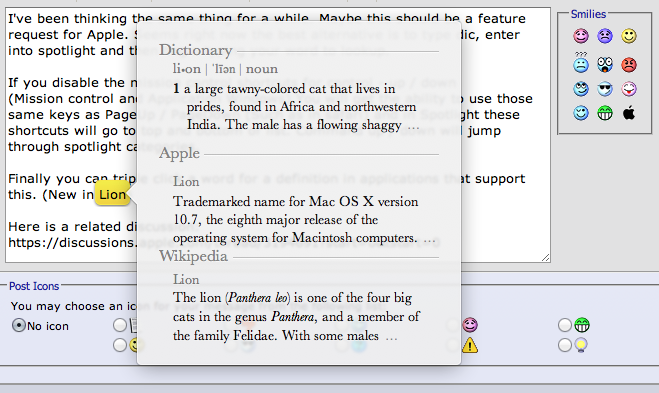The width and height of the screenshot is (659, 393).
Task: Insert the shocked wide-eyed smiley
Action: 605,64
